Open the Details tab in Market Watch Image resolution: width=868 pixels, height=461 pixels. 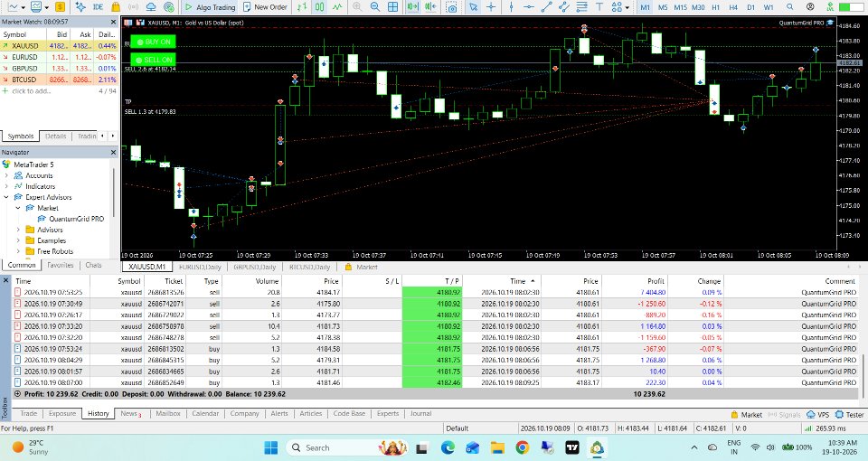pyautogui.click(x=55, y=136)
